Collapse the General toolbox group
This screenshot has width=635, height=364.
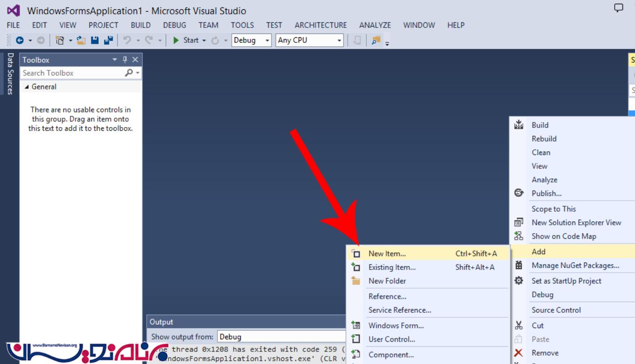pyautogui.click(x=27, y=87)
